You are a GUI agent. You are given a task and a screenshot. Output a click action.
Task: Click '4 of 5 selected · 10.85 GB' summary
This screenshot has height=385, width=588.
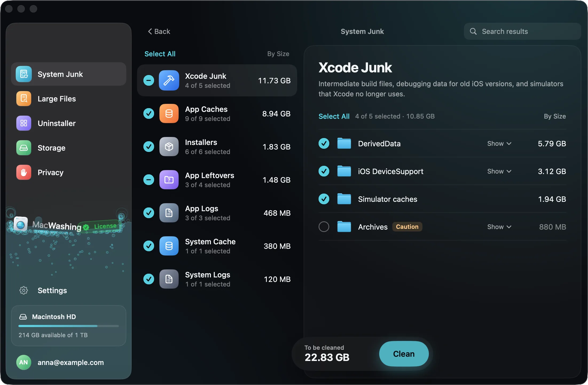click(395, 116)
